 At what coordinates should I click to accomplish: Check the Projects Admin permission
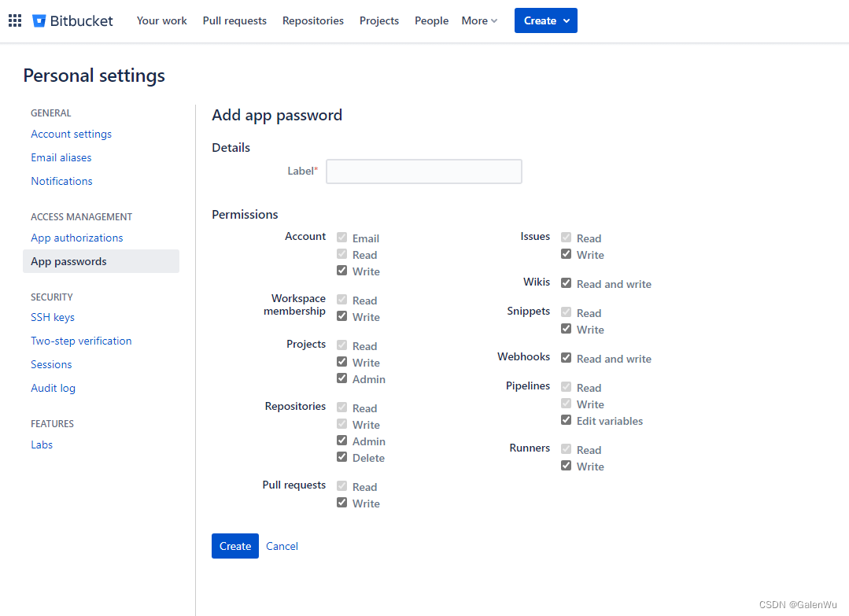pos(341,378)
